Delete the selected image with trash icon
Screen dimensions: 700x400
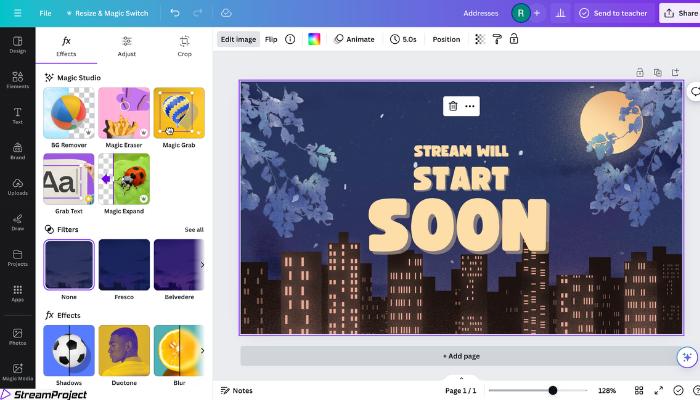453,106
